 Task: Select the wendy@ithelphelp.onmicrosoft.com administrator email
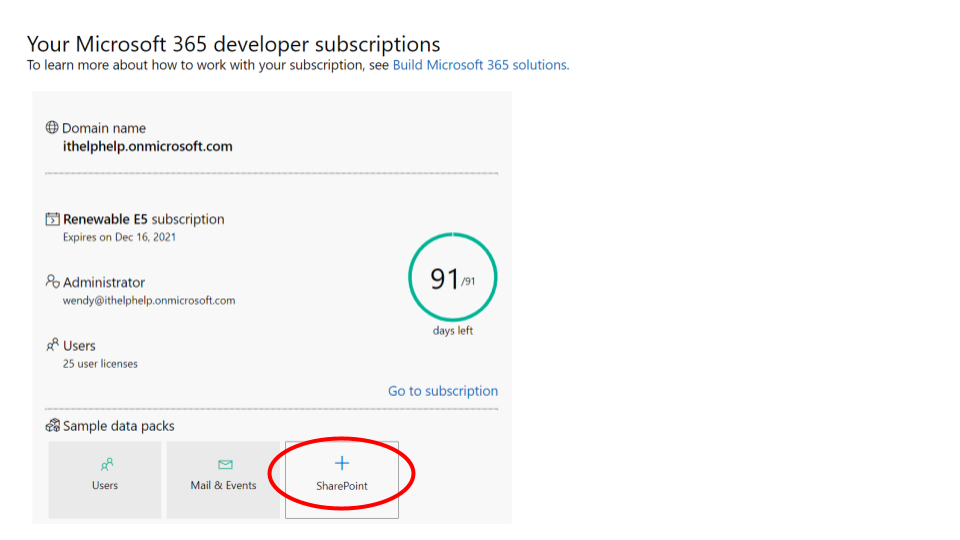tap(149, 301)
